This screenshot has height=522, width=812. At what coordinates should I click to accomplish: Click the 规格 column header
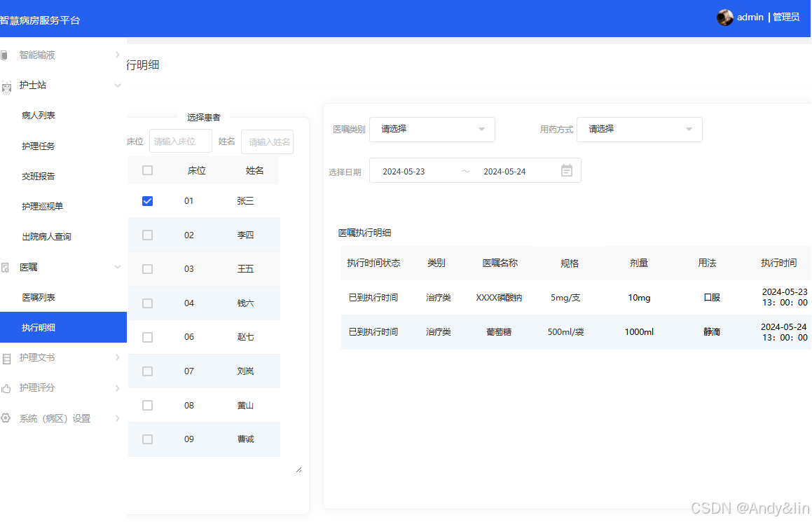pos(569,263)
